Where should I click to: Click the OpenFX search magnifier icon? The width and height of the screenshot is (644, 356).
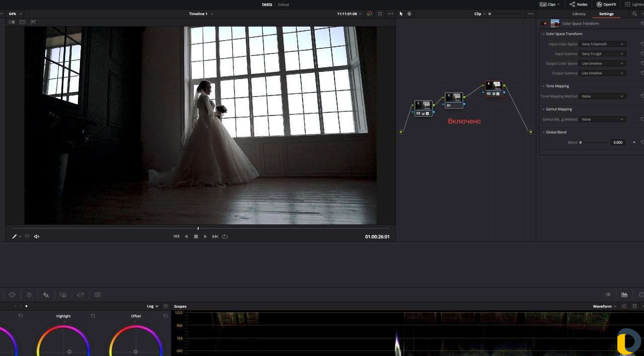coord(634,14)
